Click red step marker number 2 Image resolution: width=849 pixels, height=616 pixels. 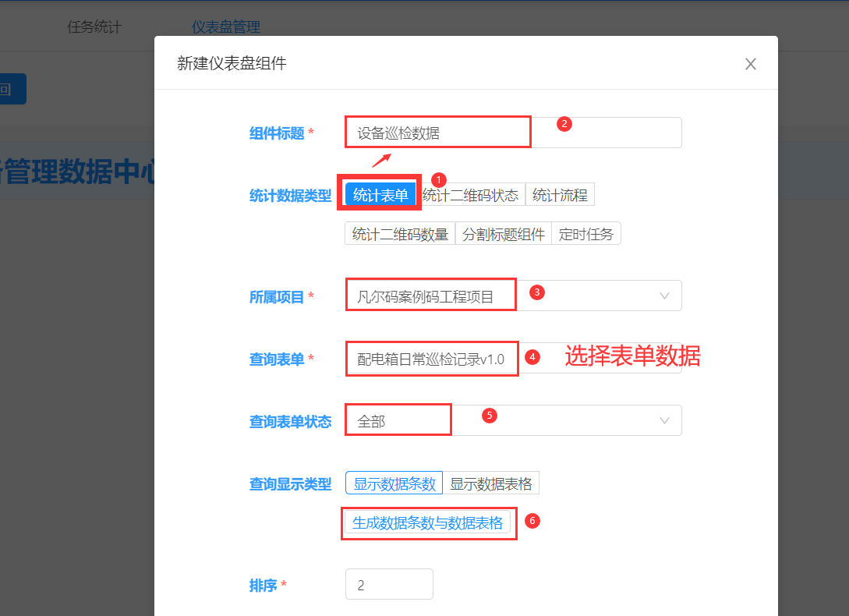click(564, 123)
